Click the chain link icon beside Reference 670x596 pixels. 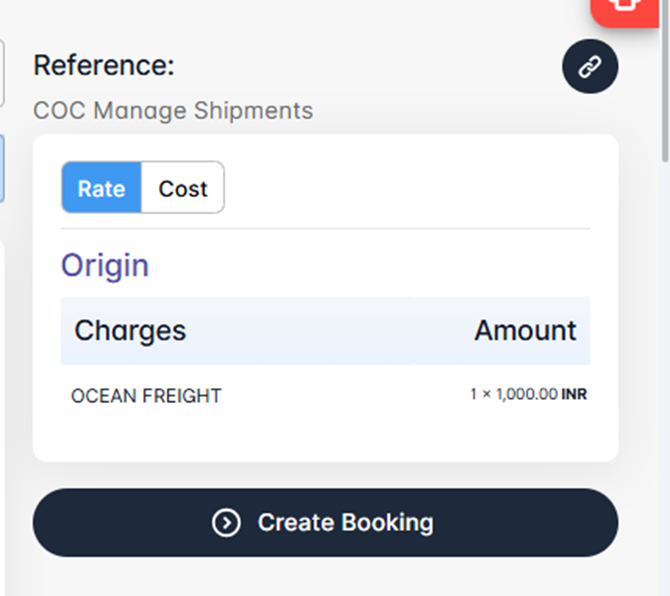[590, 67]
